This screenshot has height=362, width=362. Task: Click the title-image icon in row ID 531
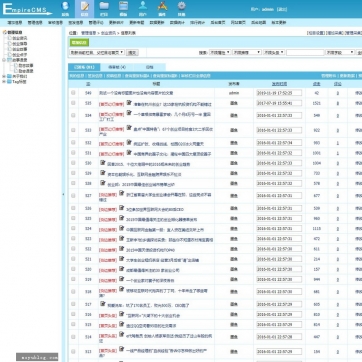[129, 153]
